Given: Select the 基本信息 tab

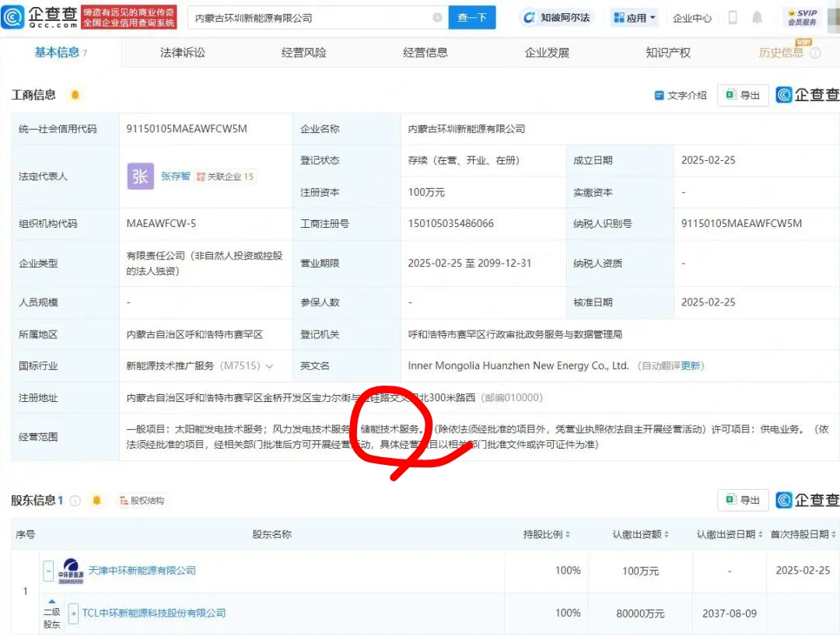Looking at the screenshot, I should point(61,52).
